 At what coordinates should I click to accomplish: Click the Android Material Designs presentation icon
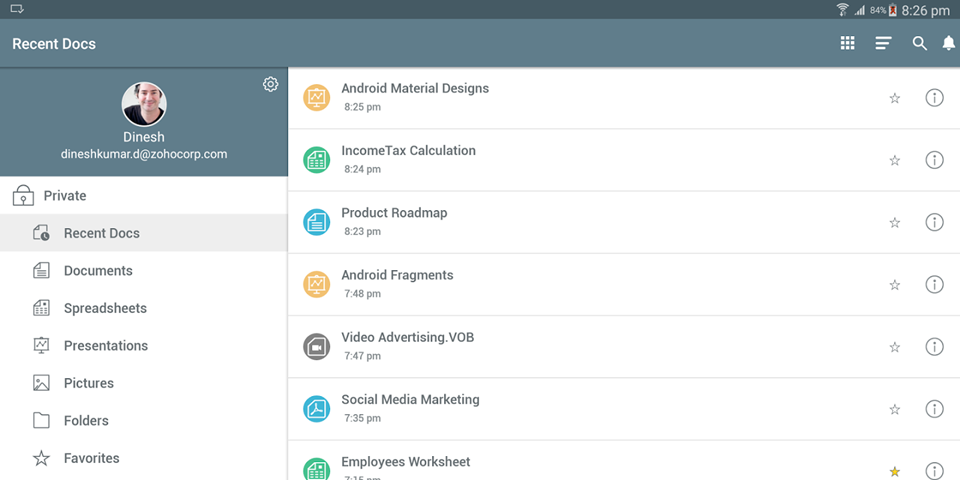[317, 97]
